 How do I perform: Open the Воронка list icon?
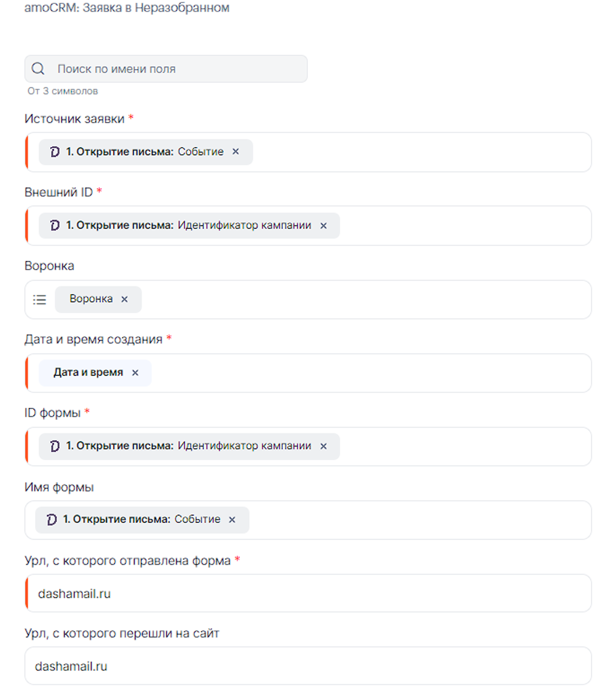click(40, 299)
